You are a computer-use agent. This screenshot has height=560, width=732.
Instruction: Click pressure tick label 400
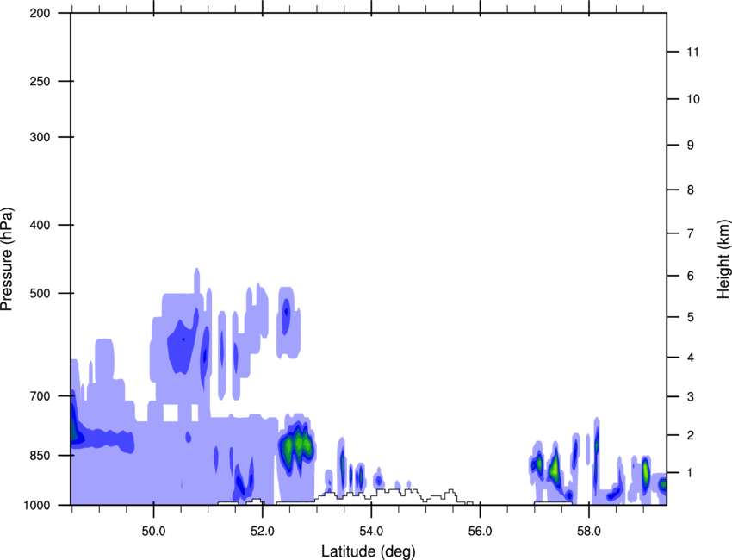point(40,225)
